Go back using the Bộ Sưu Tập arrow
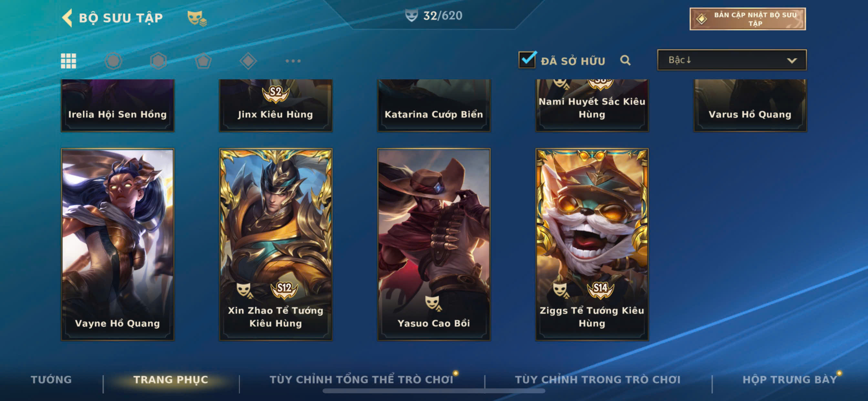Viewport: 868px width, 401px height. tap(67, 17)
